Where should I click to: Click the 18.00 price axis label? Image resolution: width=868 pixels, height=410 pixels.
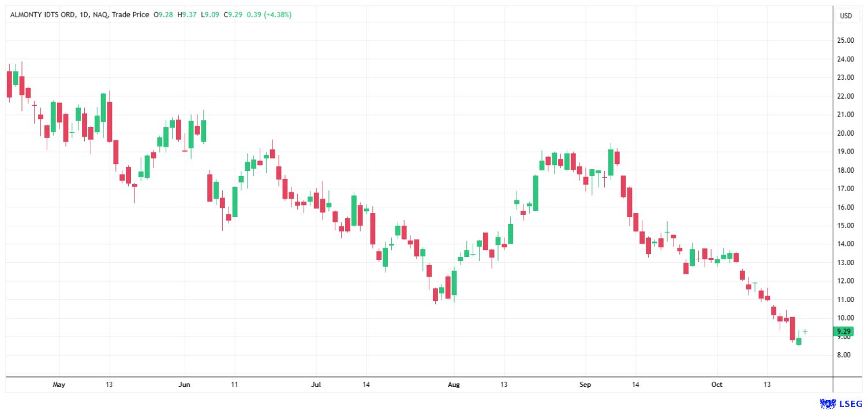pos(846,170)
